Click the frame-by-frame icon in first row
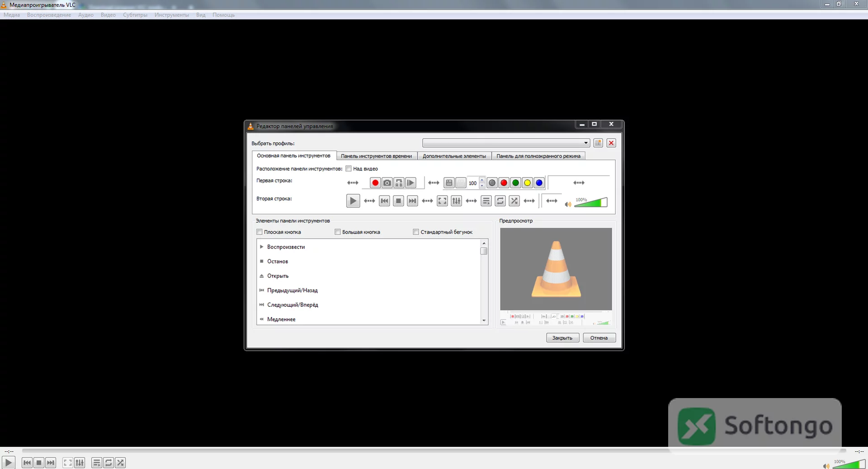 (410, 183)
